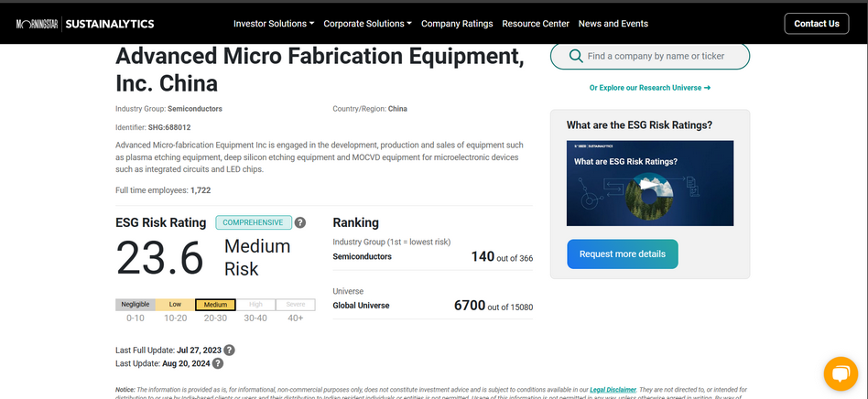868x399 pixels.
Task: Click help icon next to Last Full Update
Action: click(x=230, y=350)
